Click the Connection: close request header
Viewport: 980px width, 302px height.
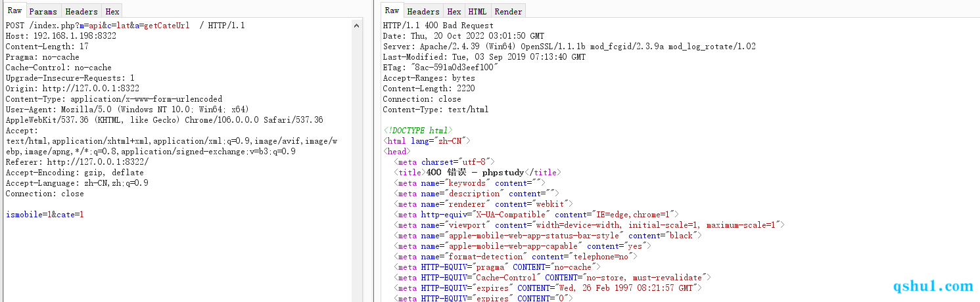[45, 194]
